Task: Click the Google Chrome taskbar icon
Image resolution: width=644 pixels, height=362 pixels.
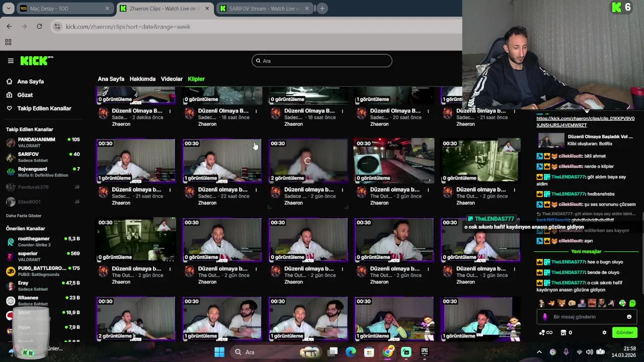Action: (x=388, y=352)
